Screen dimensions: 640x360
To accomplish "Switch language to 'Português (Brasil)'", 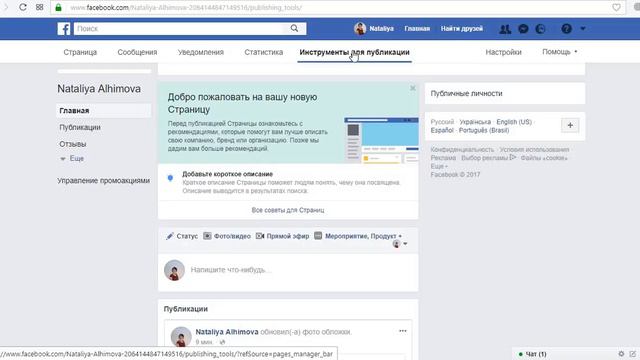I will (484, 130).
